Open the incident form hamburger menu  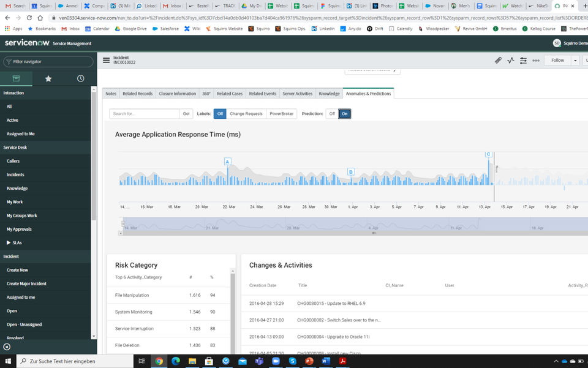[x=106, y=60]
